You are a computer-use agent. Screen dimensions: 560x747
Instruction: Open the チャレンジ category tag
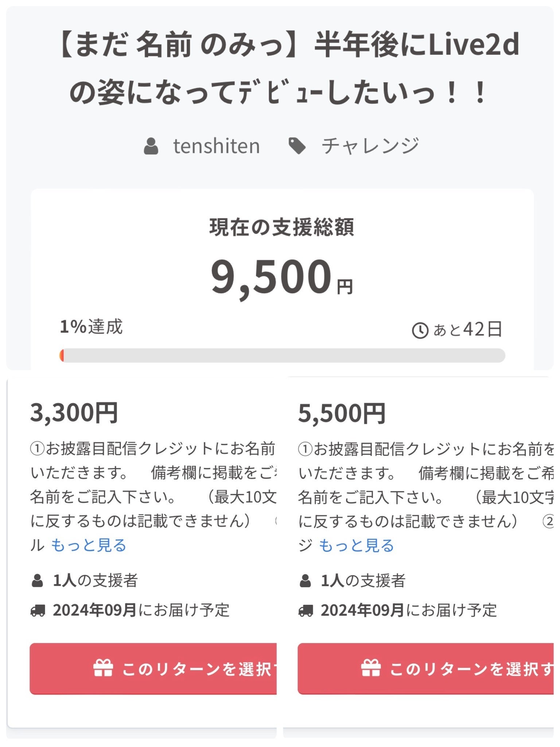coord(370,146)
